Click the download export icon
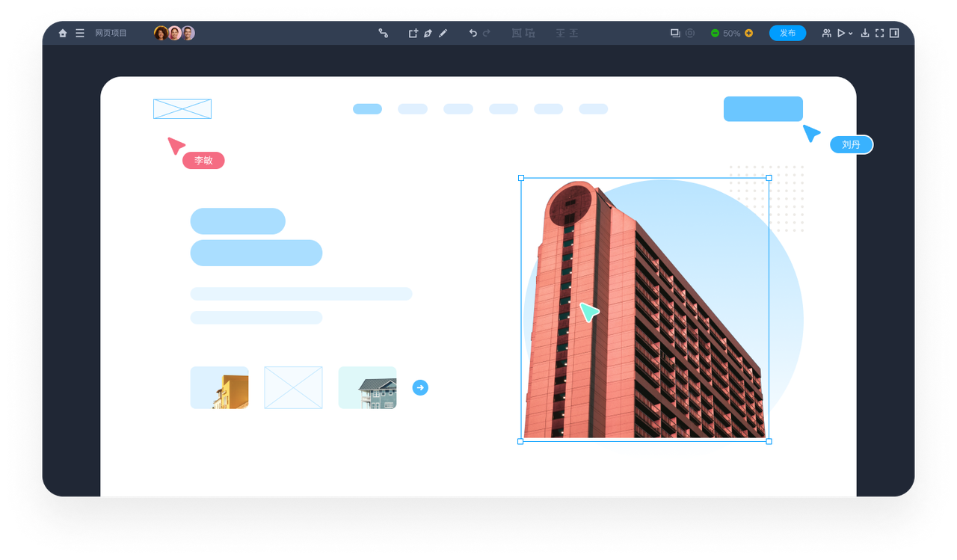Viewport: 957px width, 560px height. [x=865, y=34]
